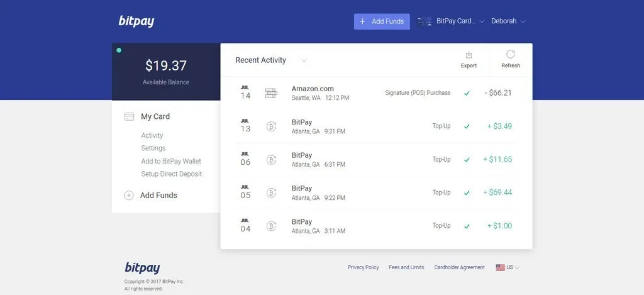Click the BitPay icon on the Jul 05 row
The width and height of the screenshot is (644, 295).
(x=271, y=192)
